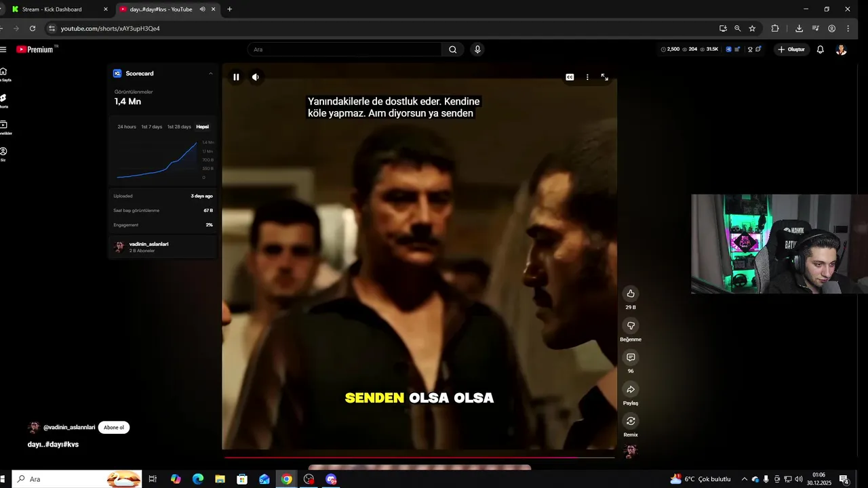Dislike the Short (Beğenme)
This screenshot has height=488, width=868.
(x=631, y=325)
